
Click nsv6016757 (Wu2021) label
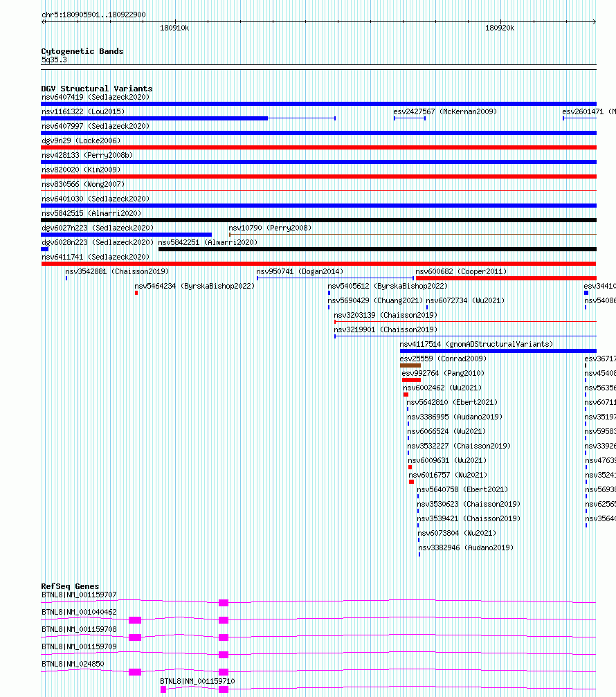(x=448, y=476)
